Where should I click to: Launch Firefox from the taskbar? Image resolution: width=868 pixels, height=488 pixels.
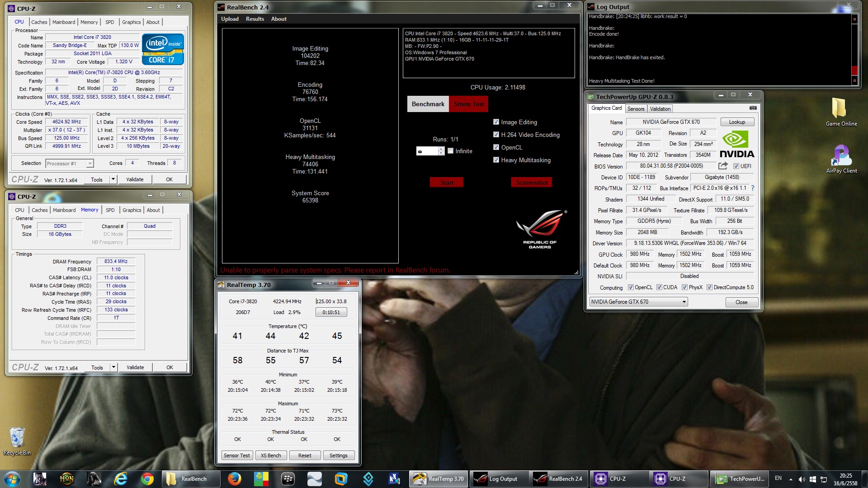pos(234,479)
